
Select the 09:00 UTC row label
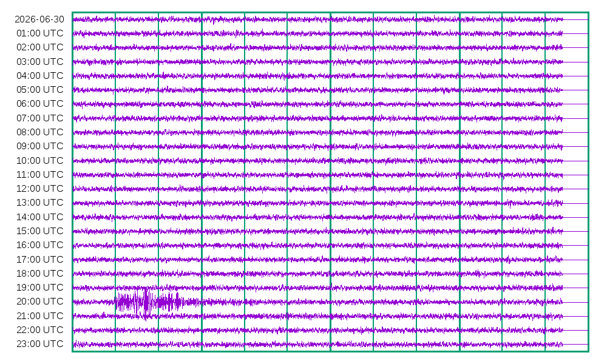[40, 146]
